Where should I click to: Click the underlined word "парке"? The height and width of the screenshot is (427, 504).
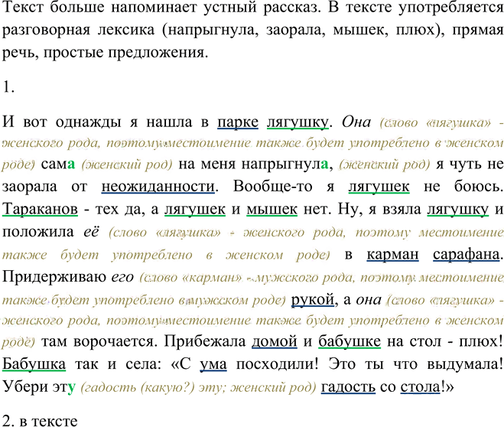238,122
